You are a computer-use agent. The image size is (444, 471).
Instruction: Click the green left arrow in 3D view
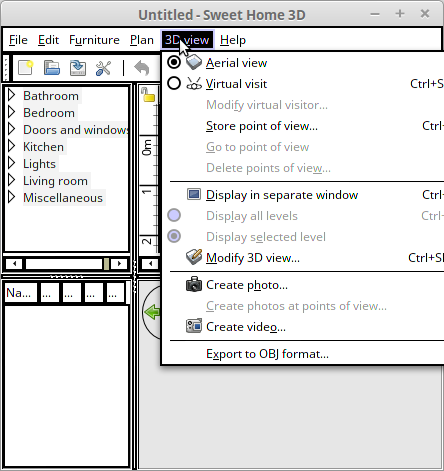click(x=152, y=312)
